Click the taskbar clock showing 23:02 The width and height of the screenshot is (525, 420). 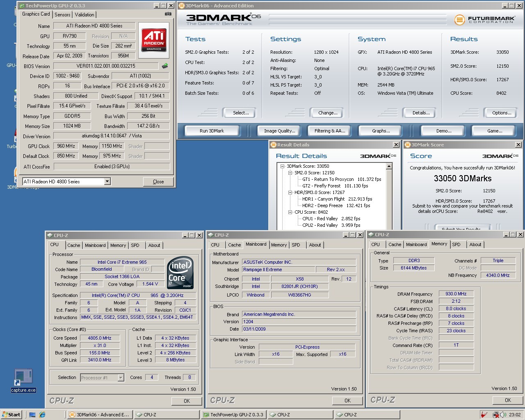tap(515, 415)
